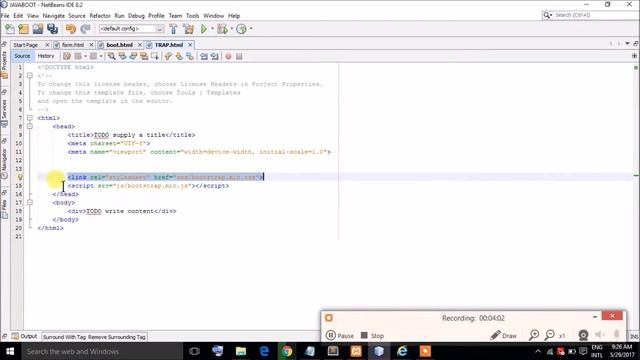The height and width of the screenshot is (360, 640).
Task: Click the Profile Project icon
Action: click(x=242, y=29)
